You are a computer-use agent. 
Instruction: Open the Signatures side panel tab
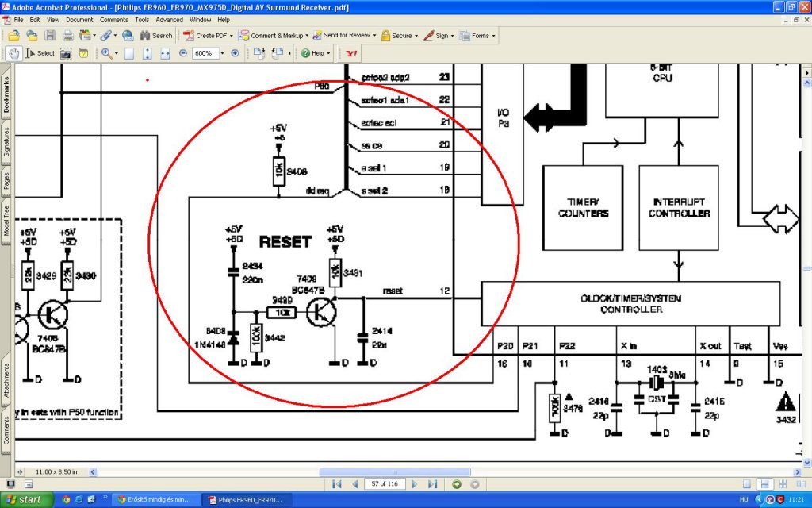click(x=6, y=142)
